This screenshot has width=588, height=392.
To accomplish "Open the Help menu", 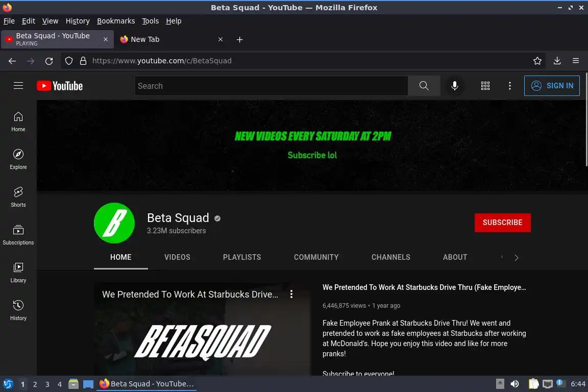I will (174, 21).
